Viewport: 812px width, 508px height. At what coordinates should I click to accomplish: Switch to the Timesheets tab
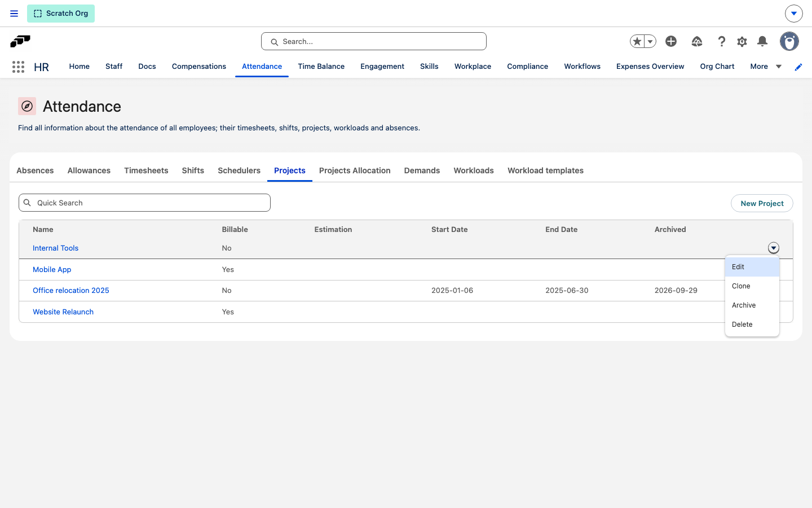coord(146,170)
